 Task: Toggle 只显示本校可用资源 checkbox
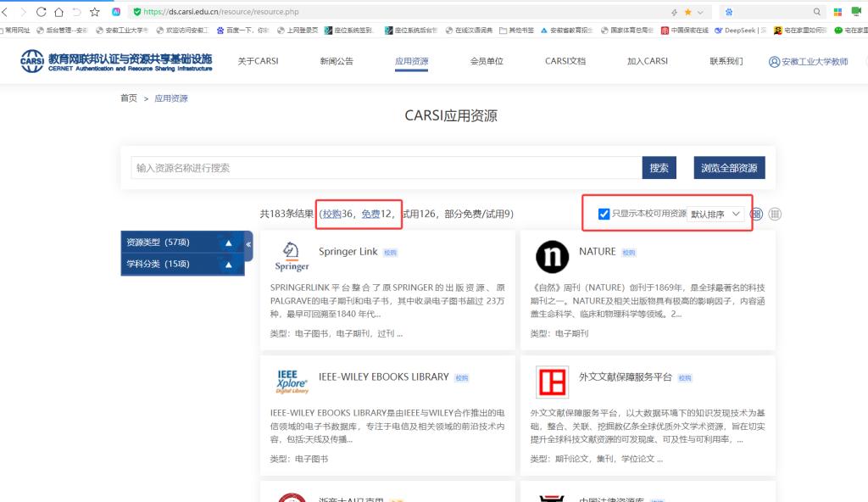pos(604,214)
